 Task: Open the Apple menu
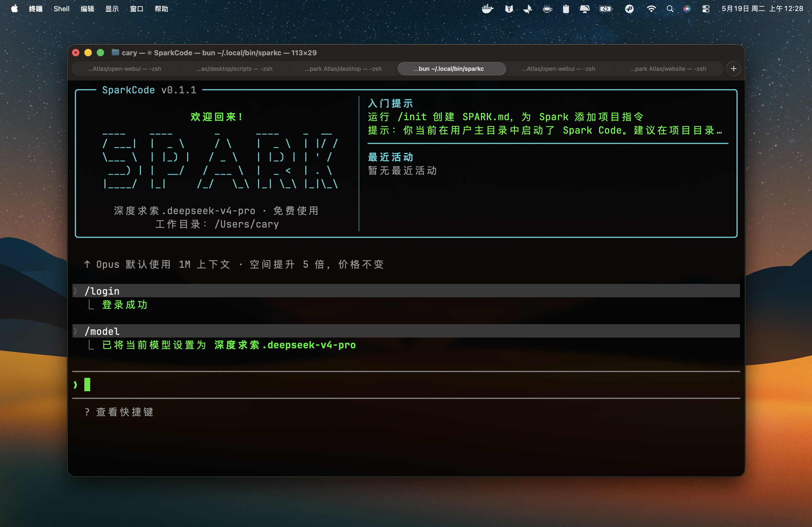click(14, 9)
